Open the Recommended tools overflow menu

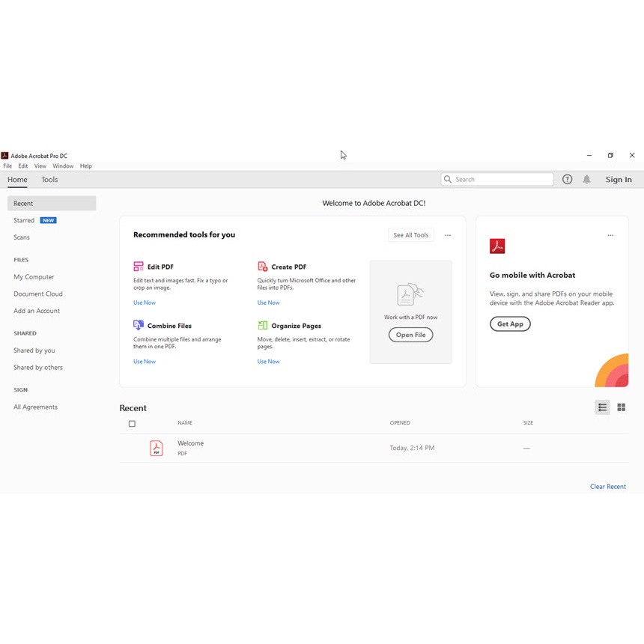(x=448, y=234)
